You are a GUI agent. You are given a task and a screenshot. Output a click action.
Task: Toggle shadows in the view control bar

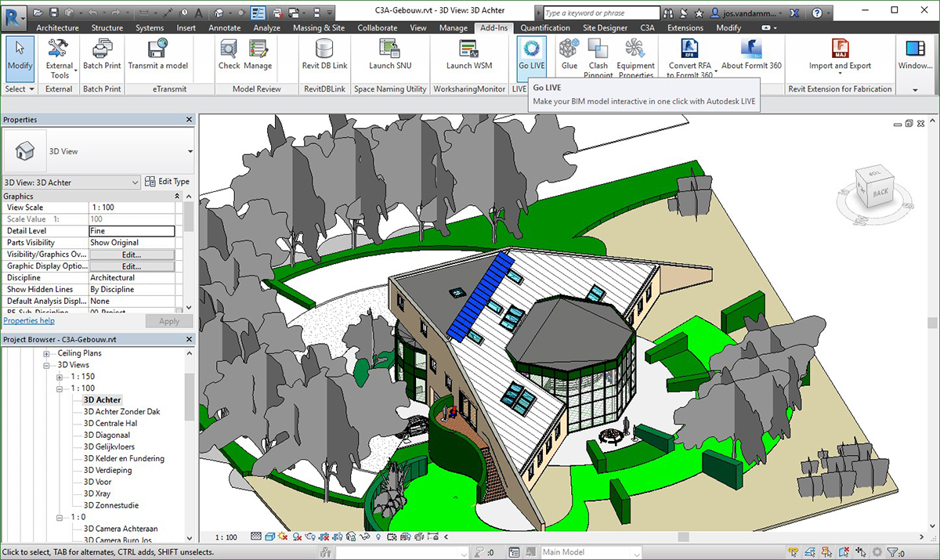click(296, 537)
